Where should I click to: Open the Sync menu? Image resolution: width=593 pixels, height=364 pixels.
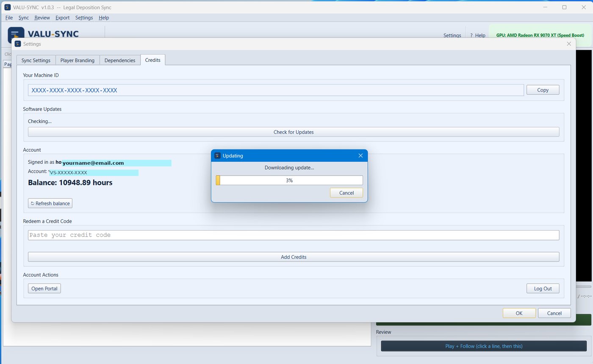pyautogui.click(x=24, y=18)
